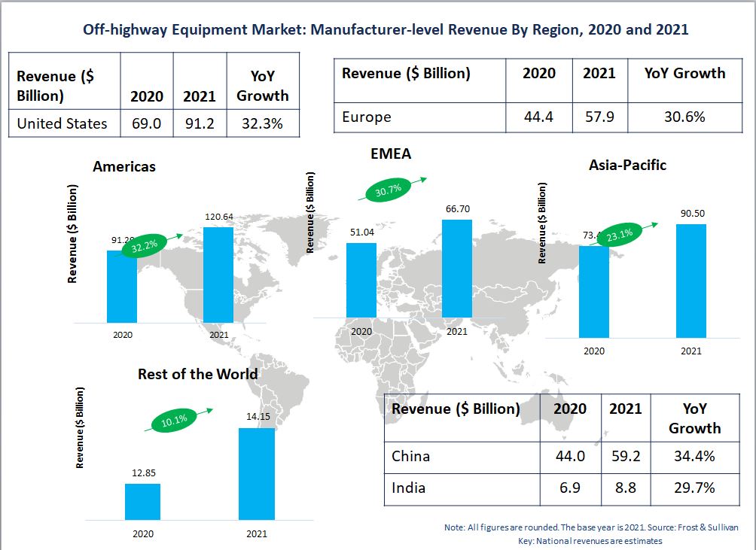This screenshot has height=550, width=756.
Task: Click the green '10.1%' growth badge
Action: pos(174,421)
